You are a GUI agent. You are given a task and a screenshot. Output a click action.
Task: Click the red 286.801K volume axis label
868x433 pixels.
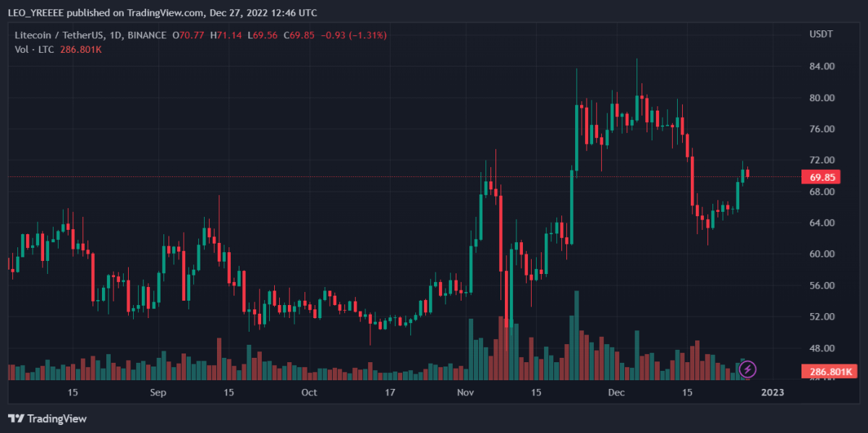pos(829,372)
